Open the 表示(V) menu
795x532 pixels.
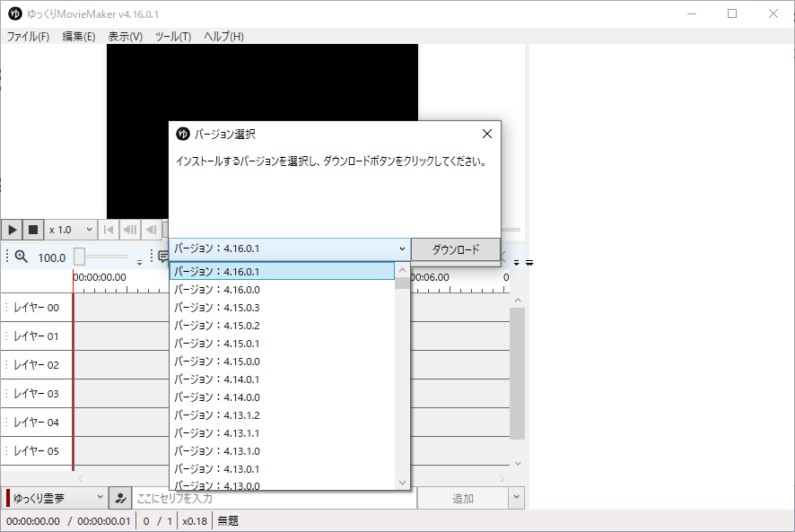(x=126, y=37)
